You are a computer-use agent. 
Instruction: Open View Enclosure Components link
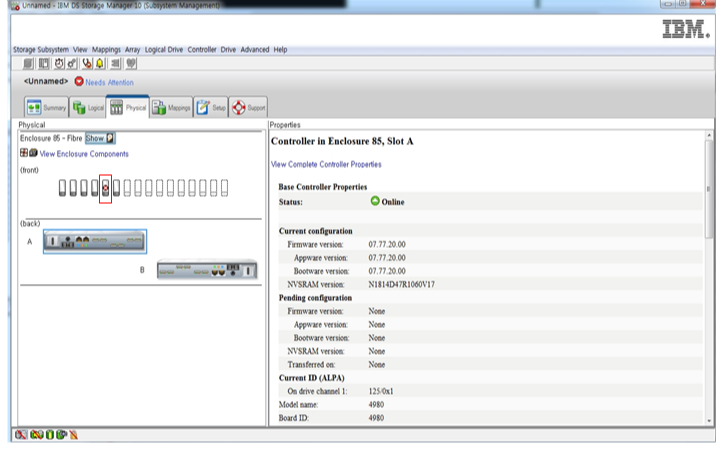tap(84, 154)
